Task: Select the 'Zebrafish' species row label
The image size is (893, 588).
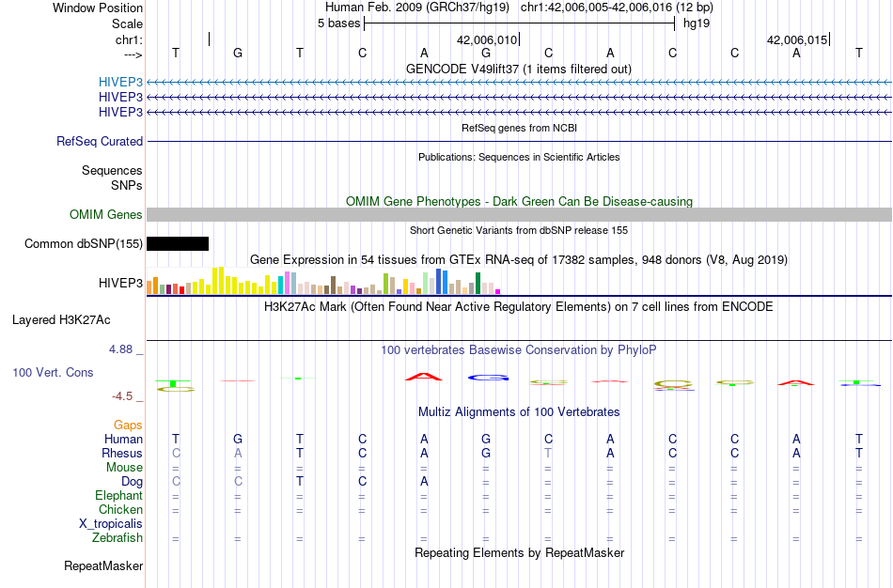Action: pos(117,537)
